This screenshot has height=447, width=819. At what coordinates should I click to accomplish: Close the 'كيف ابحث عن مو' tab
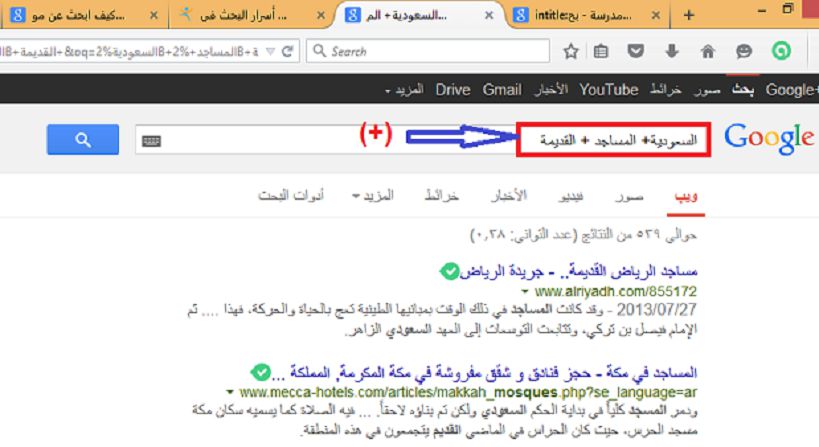pos(154,16)
